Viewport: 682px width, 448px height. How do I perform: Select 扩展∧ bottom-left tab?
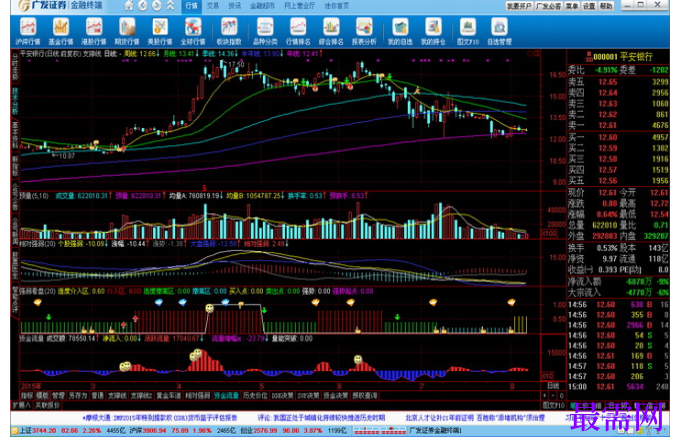coord(21,405)
